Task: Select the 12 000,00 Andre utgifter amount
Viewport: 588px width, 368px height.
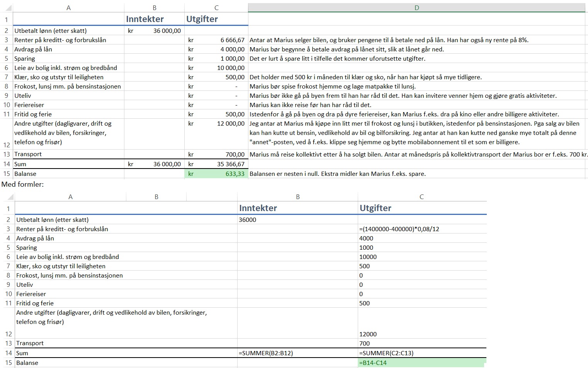Action: tap(216, 124)
